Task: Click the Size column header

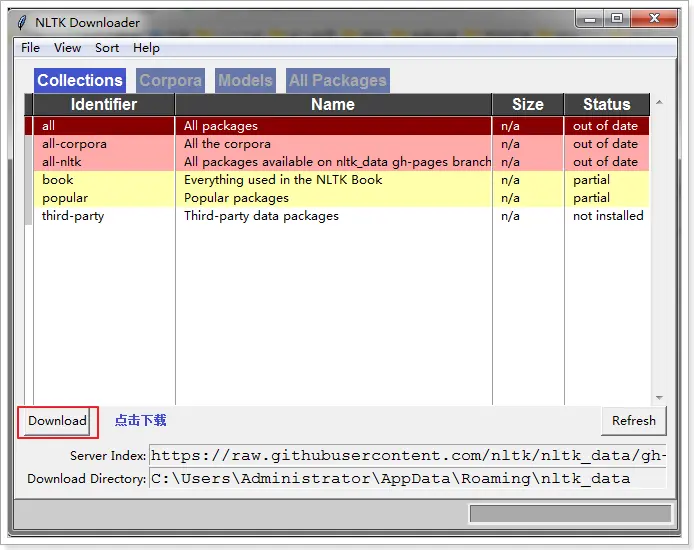Action: coord(528,104)
